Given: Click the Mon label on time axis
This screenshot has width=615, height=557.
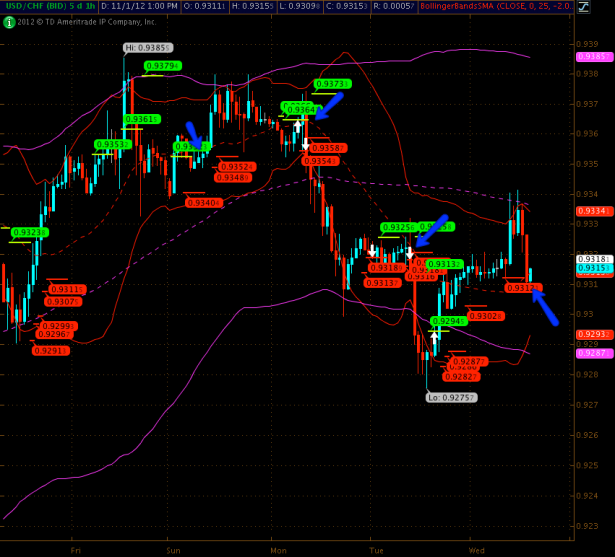Looking at the screenshot, I should (278, 550).
